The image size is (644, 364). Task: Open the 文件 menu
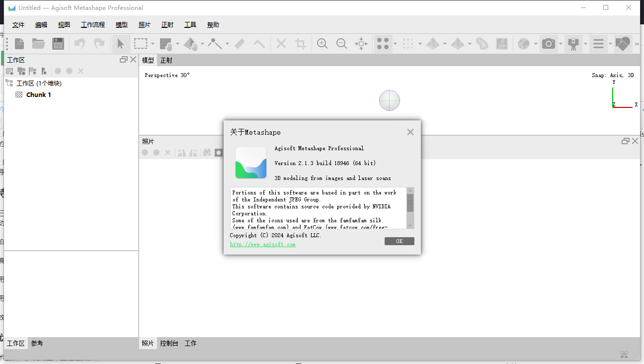click(x=18, y=25)
